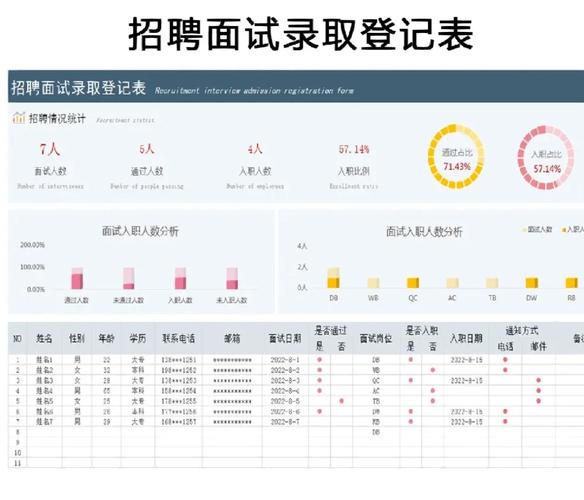Click the pale 面试人数 legend swatch
The width and height of the screenshot is (584, 500).
[525, 230]
